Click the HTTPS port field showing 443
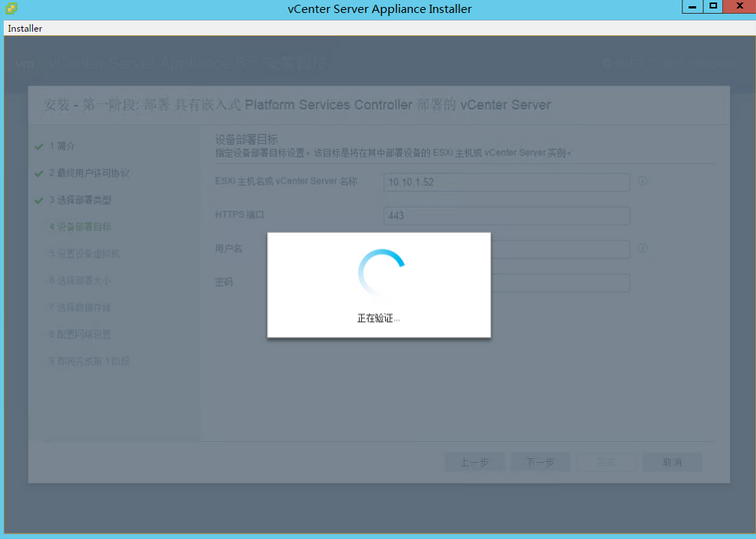 pos(507,216)
